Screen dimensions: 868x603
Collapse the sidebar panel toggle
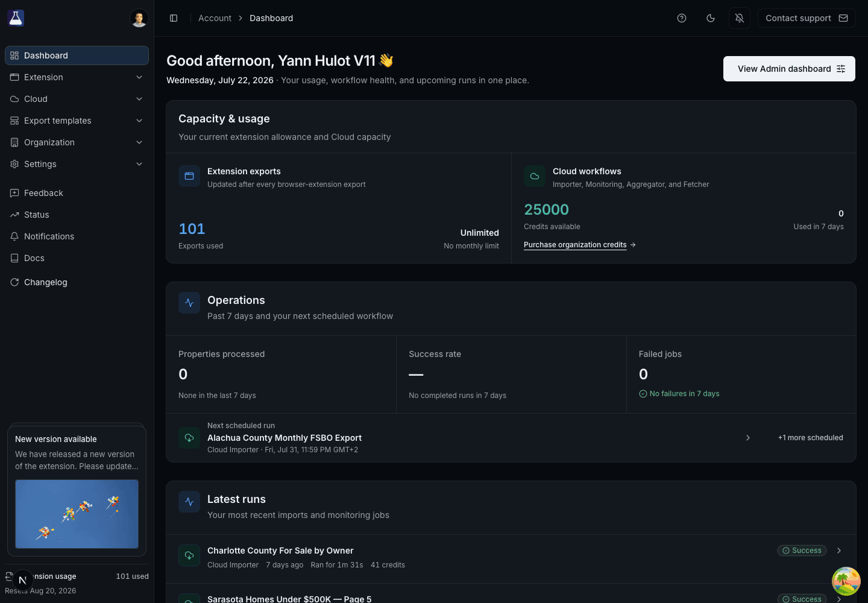click(174, 18)
